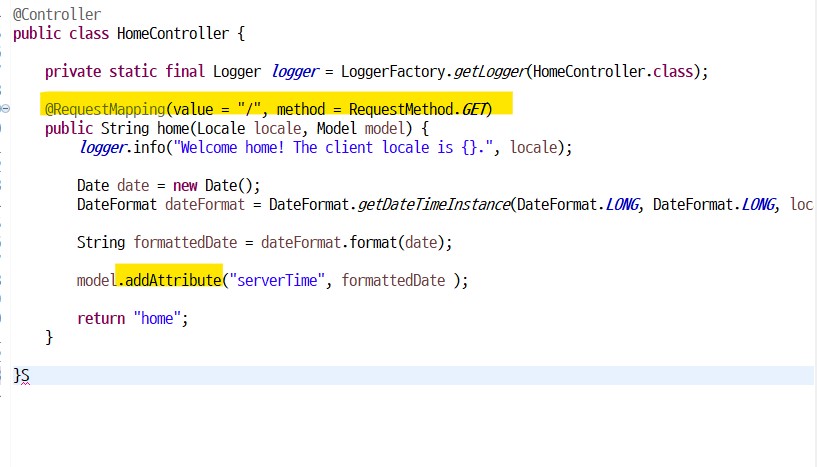Click LoggerFactory in the logger declaration

tap(393, 71)
